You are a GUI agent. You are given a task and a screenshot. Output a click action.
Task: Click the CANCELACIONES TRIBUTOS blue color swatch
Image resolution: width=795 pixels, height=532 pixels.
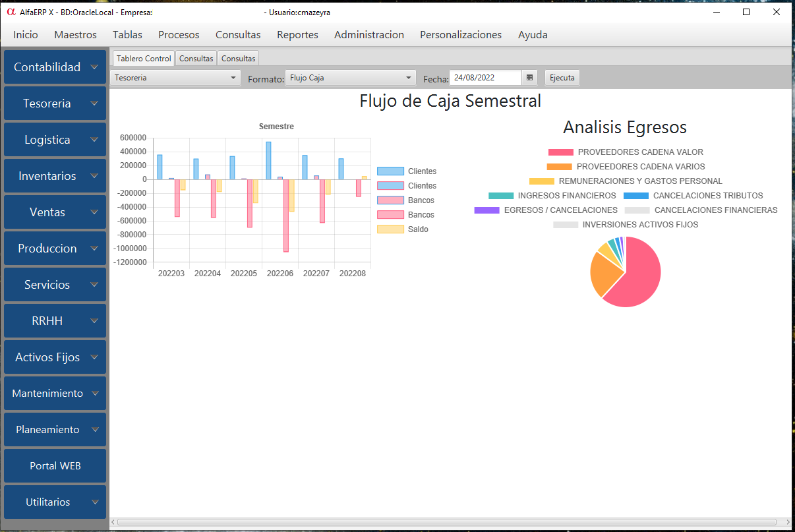635,196
